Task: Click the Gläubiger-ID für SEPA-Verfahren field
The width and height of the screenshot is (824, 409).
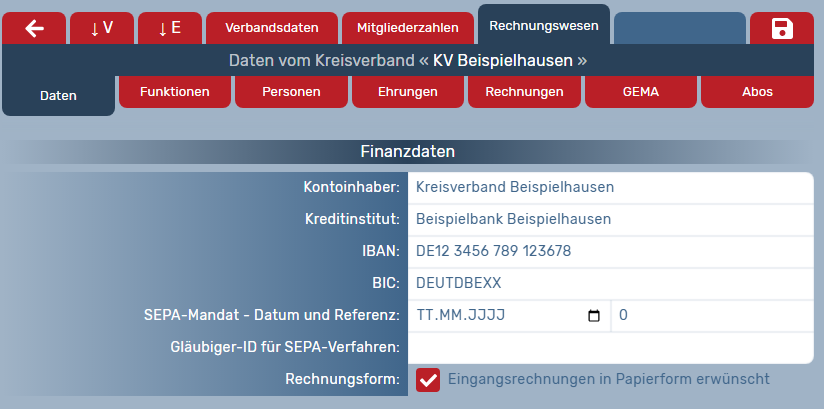Action: 610,348
